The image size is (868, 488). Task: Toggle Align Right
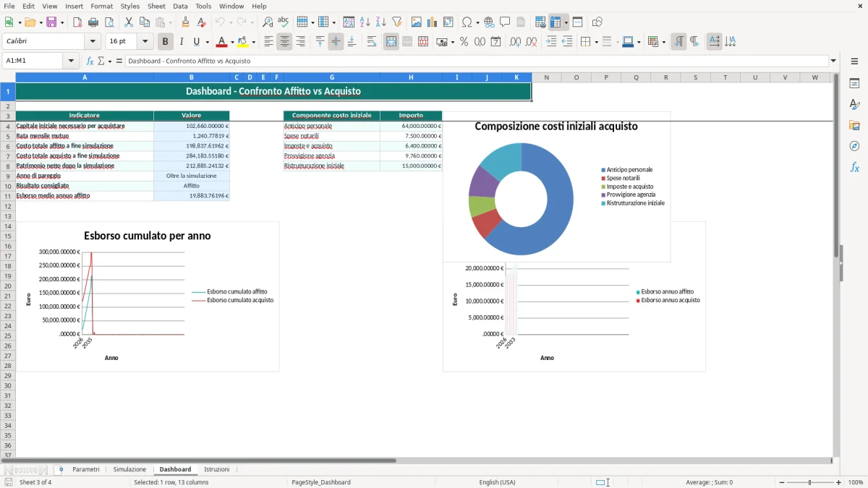coord(300,42)
